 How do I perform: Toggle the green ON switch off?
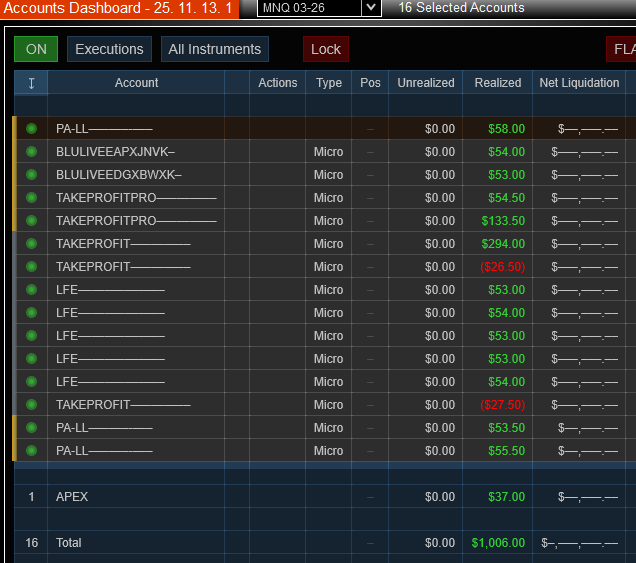pos(36,49)
